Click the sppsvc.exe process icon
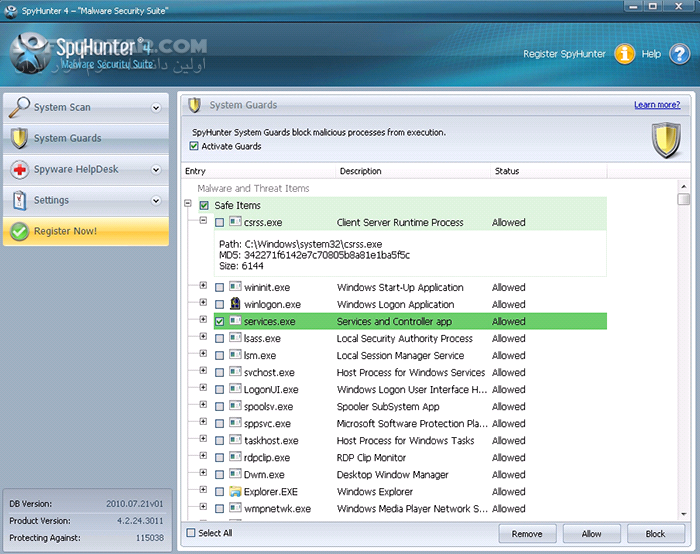Image resolution: width=700 pixels, height=554 pixels. pos(235,422)
